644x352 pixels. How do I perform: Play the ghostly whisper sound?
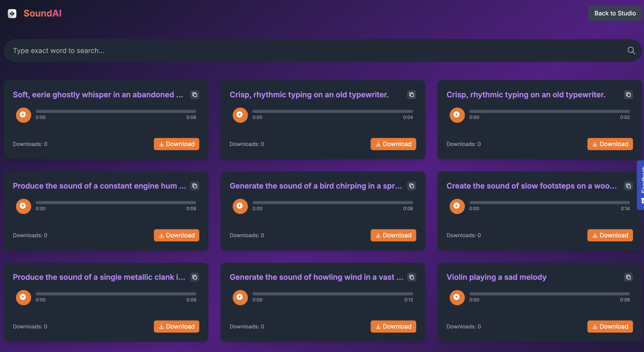tap(23, 115)
